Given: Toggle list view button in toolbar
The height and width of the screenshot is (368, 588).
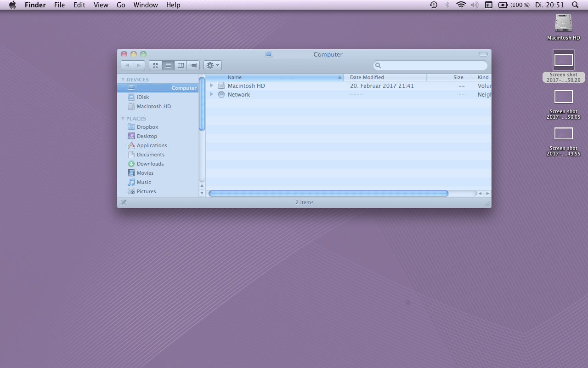Looking at the screenshot, I should point(168,65).
